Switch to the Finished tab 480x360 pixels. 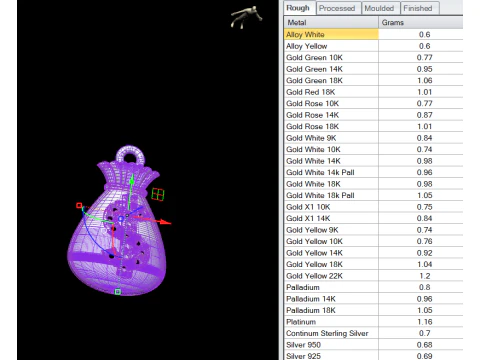pyautogui.click(x=418, y=8)
